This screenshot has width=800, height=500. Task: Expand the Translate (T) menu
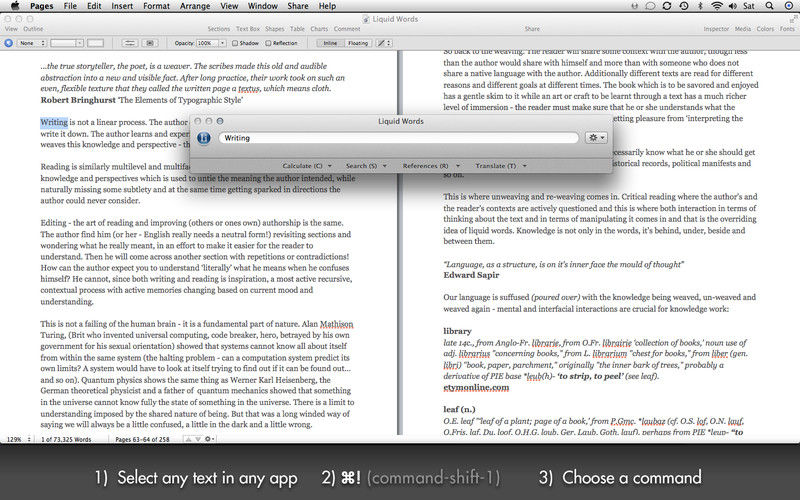pyautogui.click(x=501, y=166)
